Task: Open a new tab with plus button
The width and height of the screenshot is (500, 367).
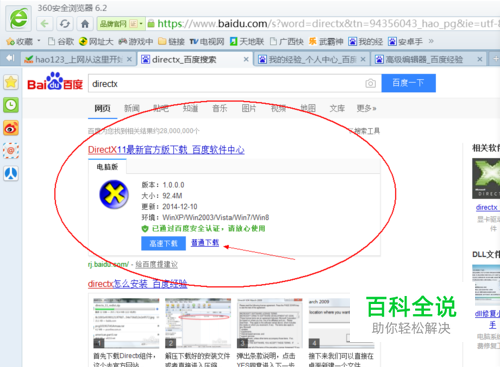Action: [496, 59]
